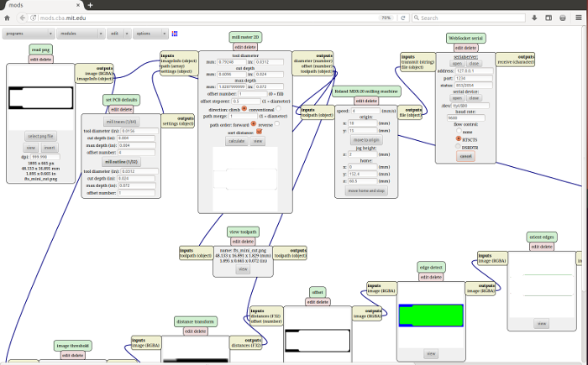This screenshot has width=588, height=365.
Task: Click the move to origin button
Action: coord(366,140)
